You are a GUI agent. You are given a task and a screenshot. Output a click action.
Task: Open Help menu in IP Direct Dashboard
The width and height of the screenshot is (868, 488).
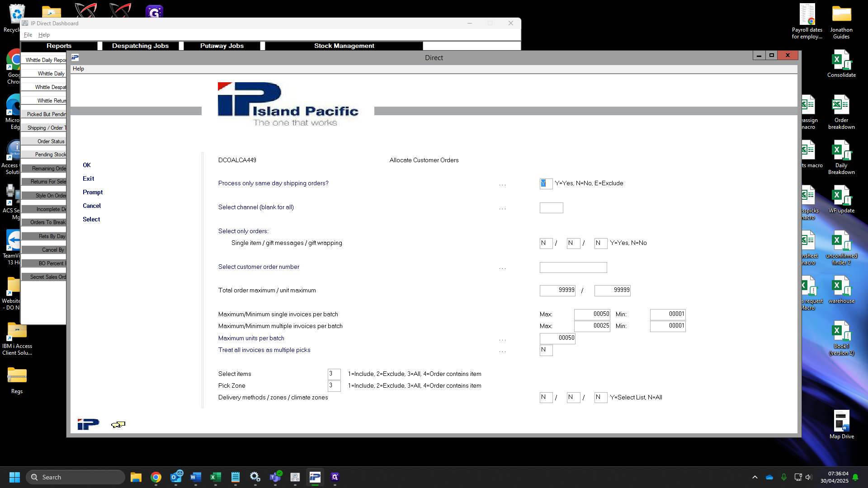coord(44,35)
